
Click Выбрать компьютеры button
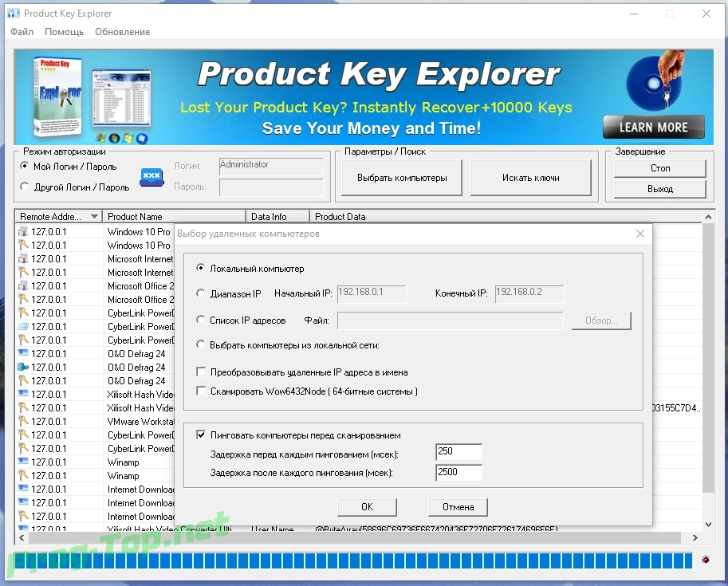pos(402,178)
